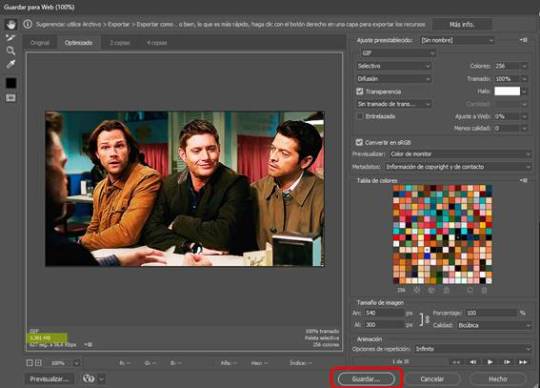Image resolution: width=540 pixels, height=388 pixels.
Task: Go to next animation frame
Action: pyautogui.click(x=507, y=362)
